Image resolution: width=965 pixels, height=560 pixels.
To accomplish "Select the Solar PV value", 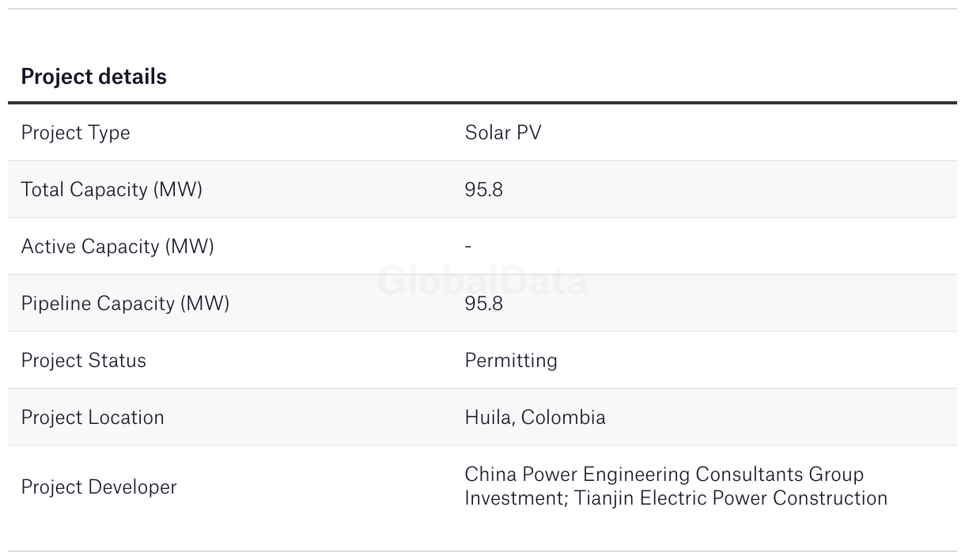I will pyautogui.click(x=502, y=133).
